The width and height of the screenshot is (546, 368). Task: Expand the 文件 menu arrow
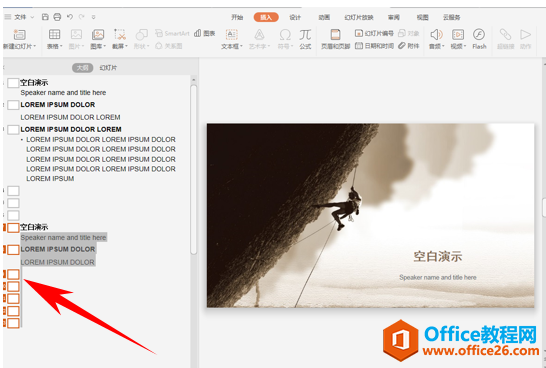click(x=32, y=17)
